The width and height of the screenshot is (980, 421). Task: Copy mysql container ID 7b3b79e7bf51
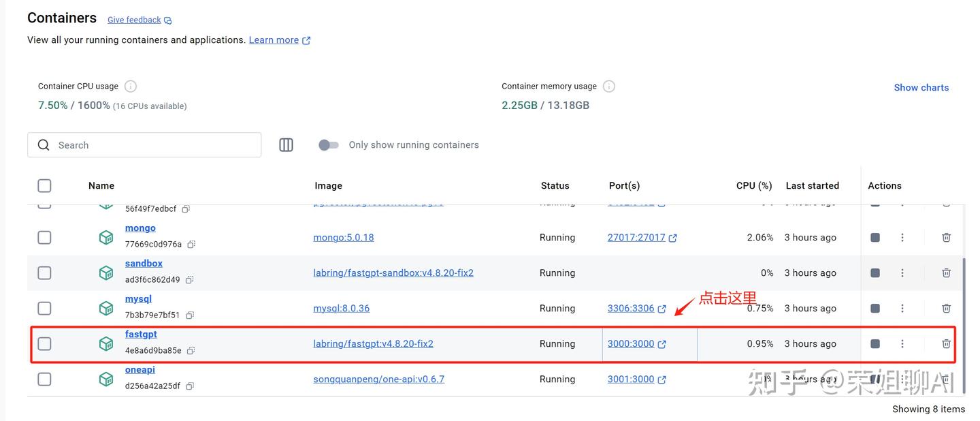point(190,315)
